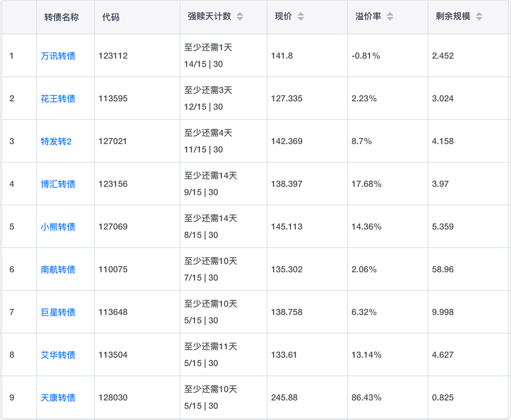Go to 小熊转债 bond page
The height and width of the screenshot is (420, 511).
pos(58,227)
